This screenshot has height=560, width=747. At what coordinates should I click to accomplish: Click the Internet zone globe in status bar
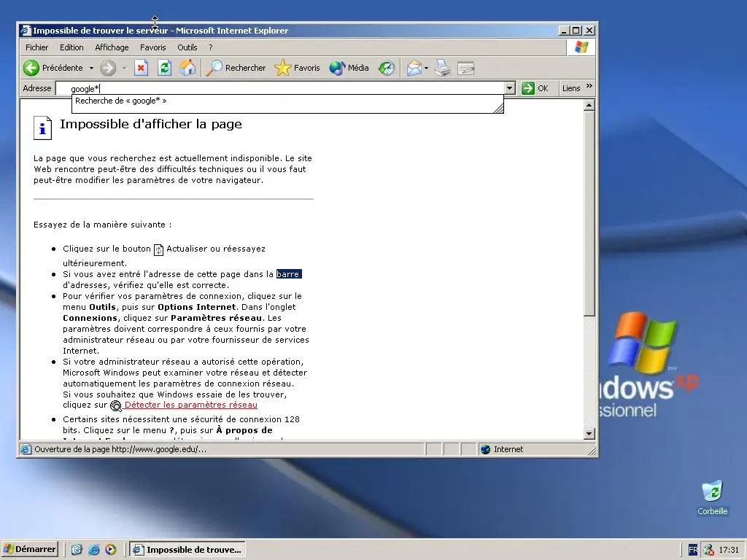click(485, 449)
